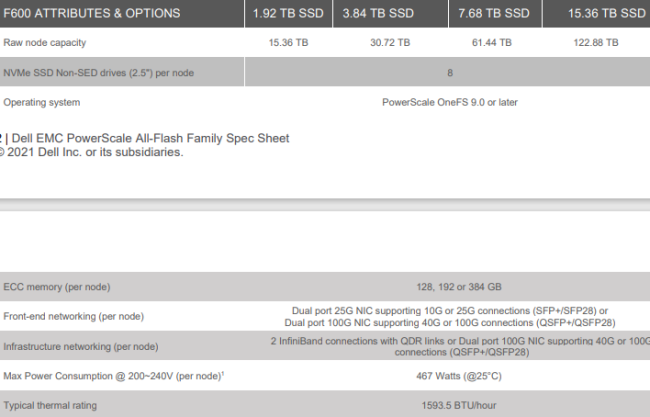Click the Dell EMC PowerScale Spec Sheet footer
Screen dimensions: 650x417
coord(150,138)
